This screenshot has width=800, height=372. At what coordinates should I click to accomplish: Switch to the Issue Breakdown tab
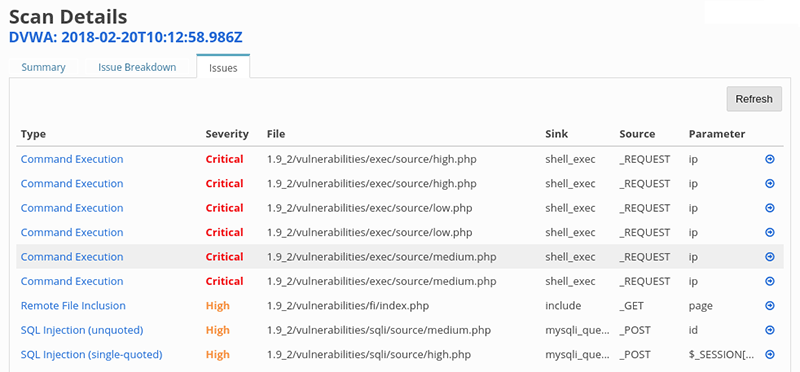point(137,67)
